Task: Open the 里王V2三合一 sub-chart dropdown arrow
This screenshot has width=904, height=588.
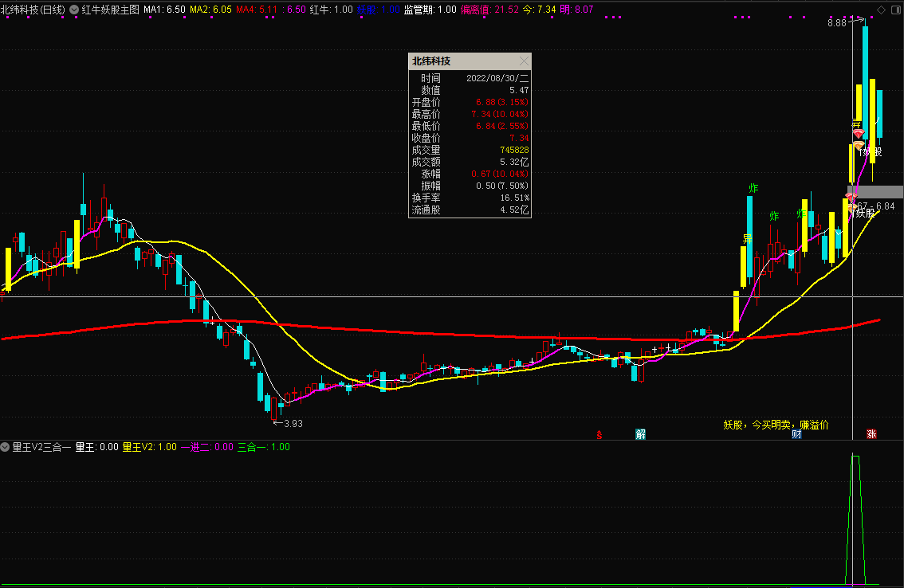Action: pyautogui.click(x=6, y=447)
